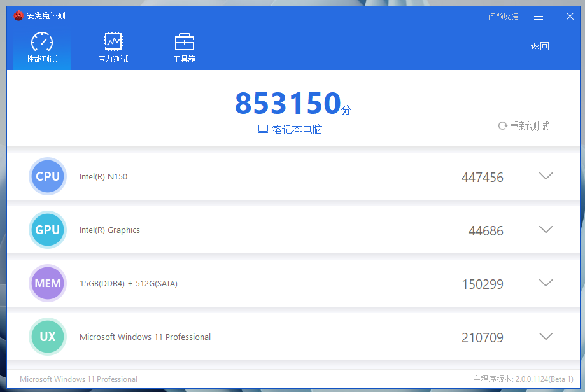
Task: Click the total score 853150
Action: (288, 103)
